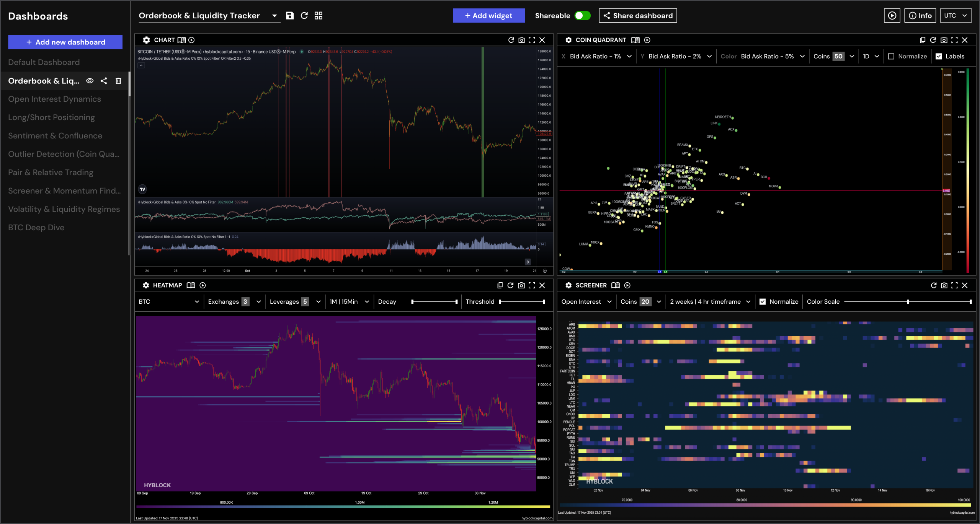Enable Normalize in the Coin Quadrant widget
Viewport: 980px width, 524px height.
tap(891, 56)
